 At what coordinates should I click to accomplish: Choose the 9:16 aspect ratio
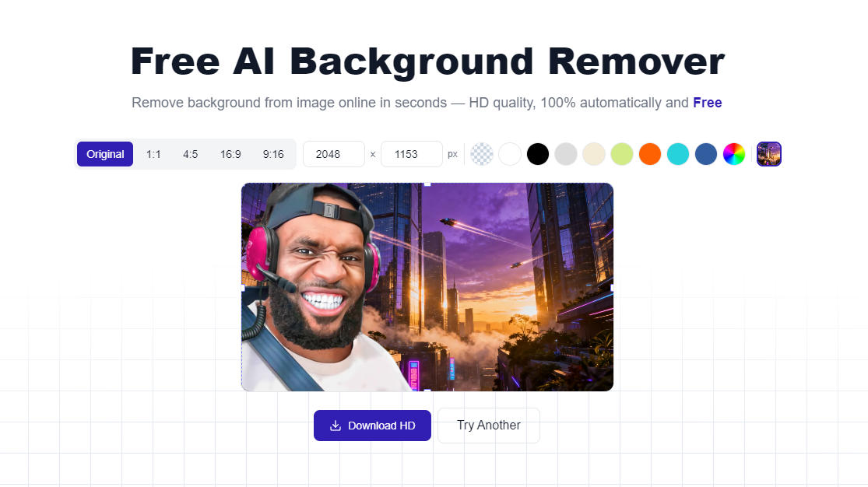click(273, 154)
